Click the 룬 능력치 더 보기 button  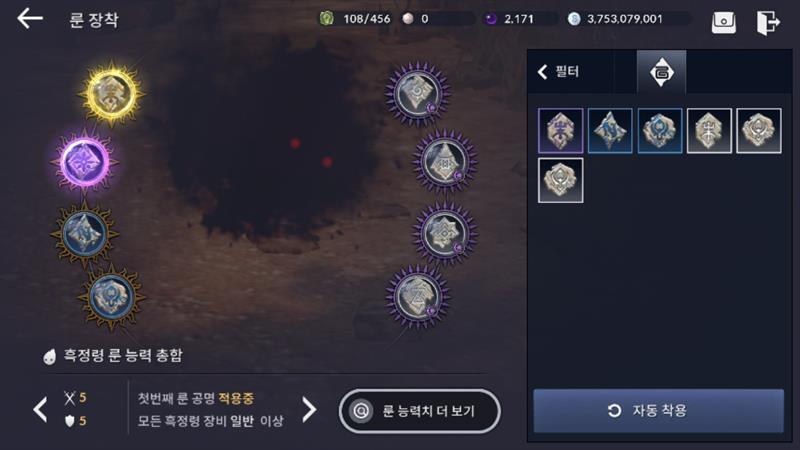419,411
